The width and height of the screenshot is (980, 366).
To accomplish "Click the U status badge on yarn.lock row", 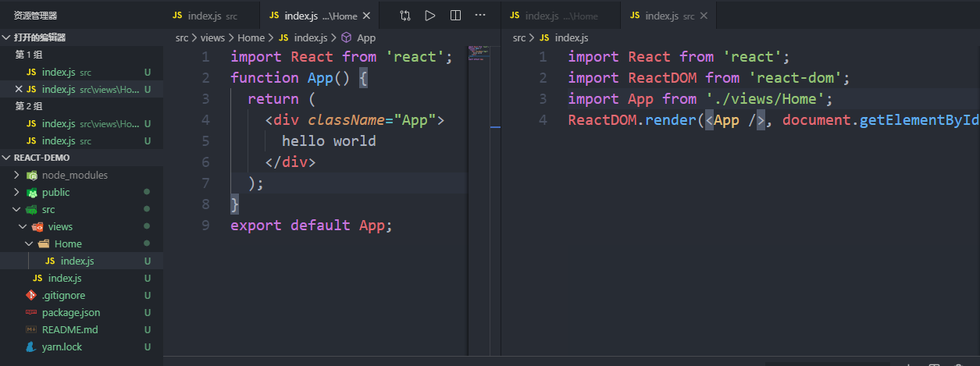I will (x=148, y=347).
